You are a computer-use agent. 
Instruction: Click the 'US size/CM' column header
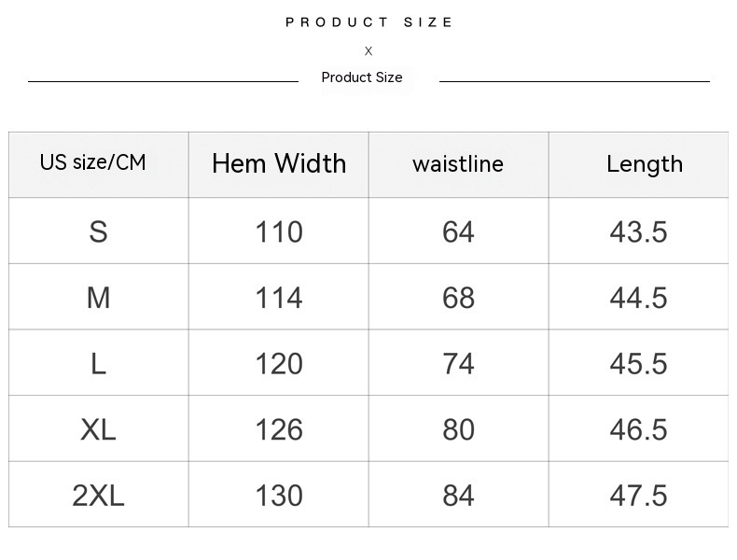coord(93,162)
